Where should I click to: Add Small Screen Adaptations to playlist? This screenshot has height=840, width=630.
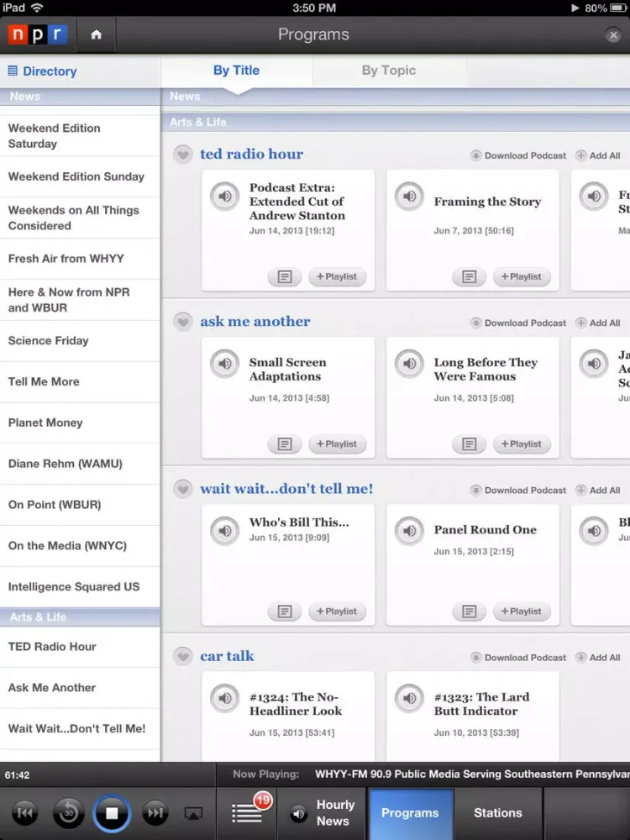tap(337, 444)
